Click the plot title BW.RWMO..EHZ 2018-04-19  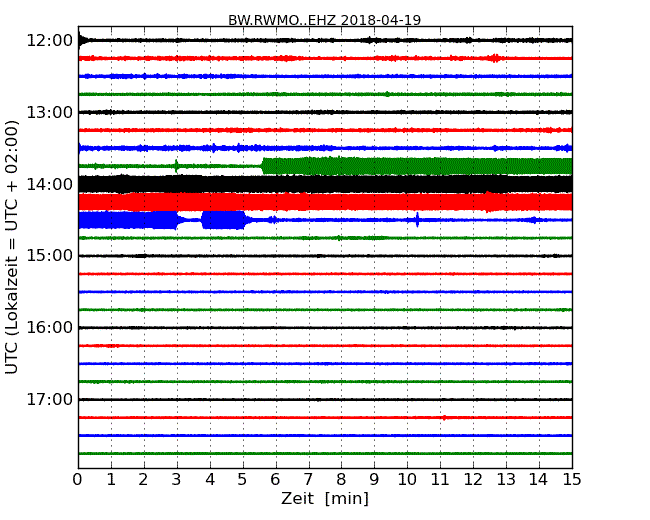pos(325,19)
